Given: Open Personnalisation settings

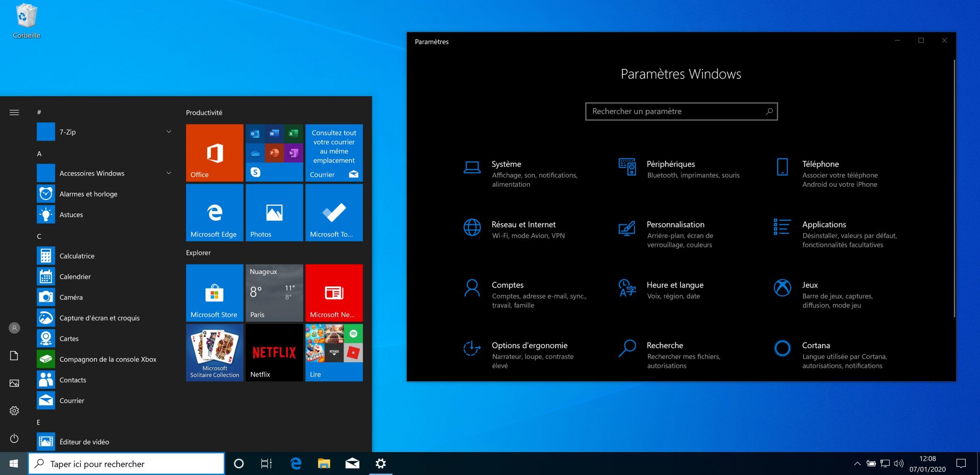Looking at the screenshot, I should pos(676,224).
